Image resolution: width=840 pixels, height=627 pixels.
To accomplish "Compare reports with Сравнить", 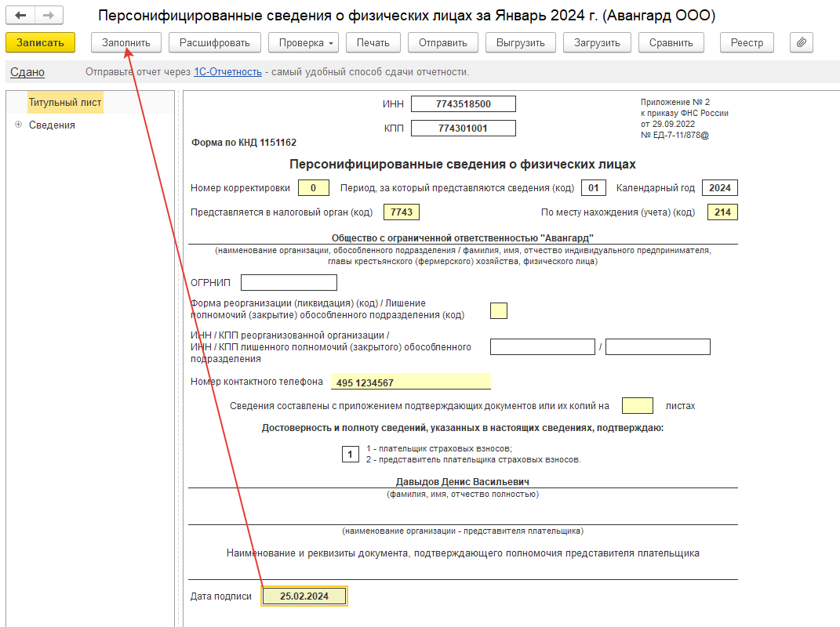I will pos(671,42).
